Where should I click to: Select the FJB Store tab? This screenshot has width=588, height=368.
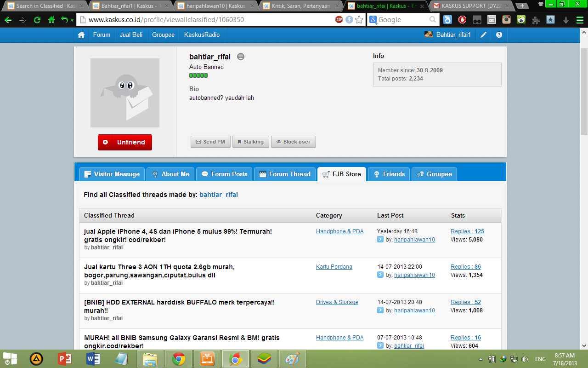click(342, 174)
